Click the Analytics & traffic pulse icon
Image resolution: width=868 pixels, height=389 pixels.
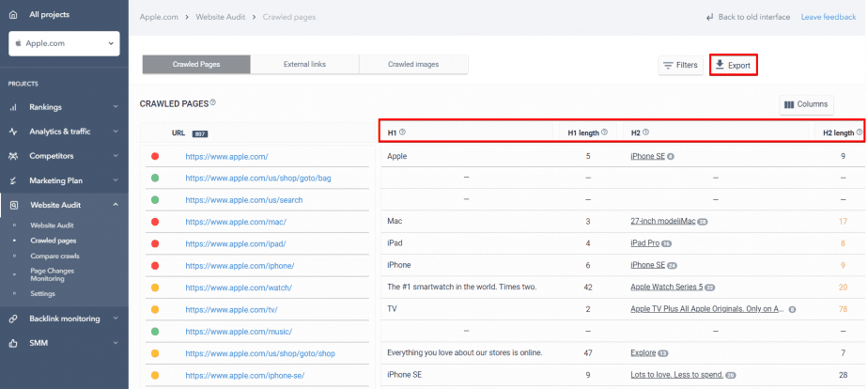point(13,132)
